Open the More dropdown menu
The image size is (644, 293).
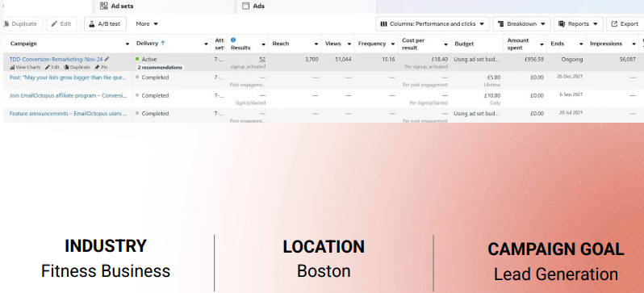pyautogui.click(x=147, y=24)
